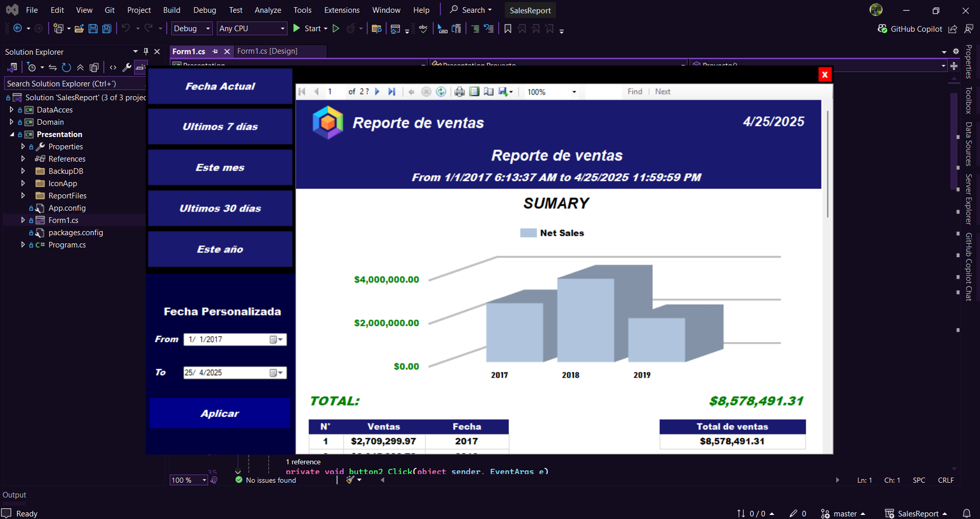Open the Server Explorer side tab
This screenshot has width=980, height=519.
coord(968,199)
